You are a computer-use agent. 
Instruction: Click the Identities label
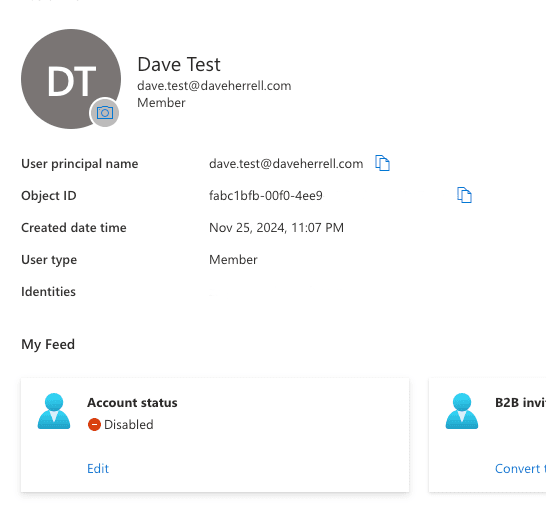(x=48, y=292)
